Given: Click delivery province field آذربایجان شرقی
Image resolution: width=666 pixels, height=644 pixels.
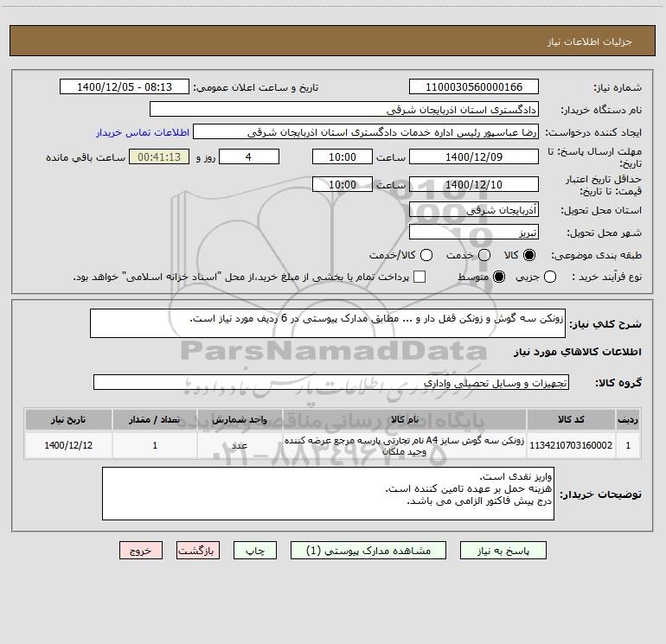Looking at the screenshot, I should point(474,210).
